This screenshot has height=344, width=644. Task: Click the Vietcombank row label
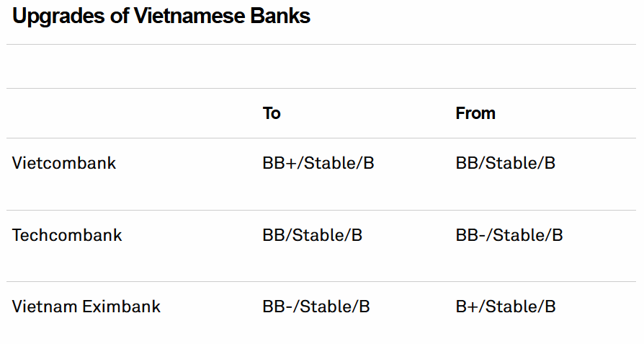pyautogui.click(x=64, y=162)
